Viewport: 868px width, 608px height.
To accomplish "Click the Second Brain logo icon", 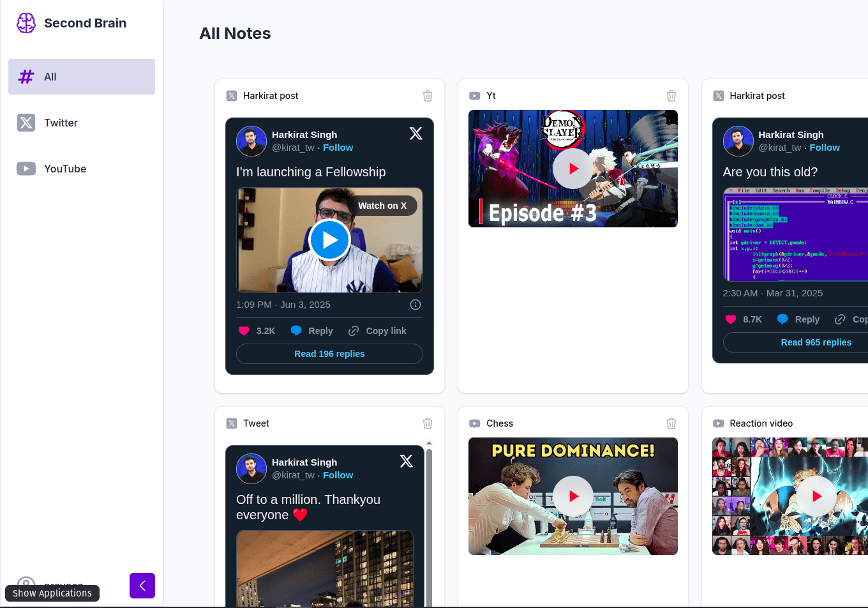I will pos(26,23).
